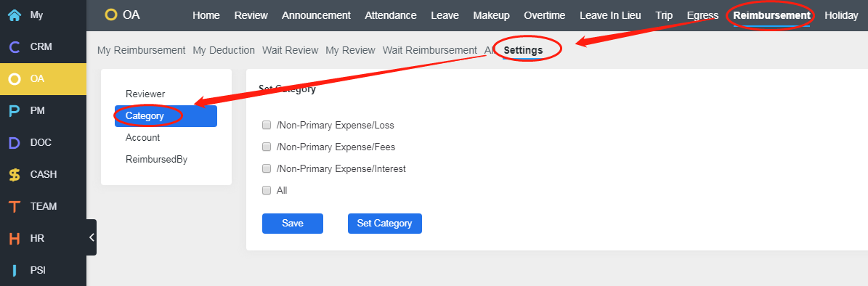Image resolution: width=868 pixels, height=286 pixels.
Task: Go to Announcement section
Action: point(316,15)
